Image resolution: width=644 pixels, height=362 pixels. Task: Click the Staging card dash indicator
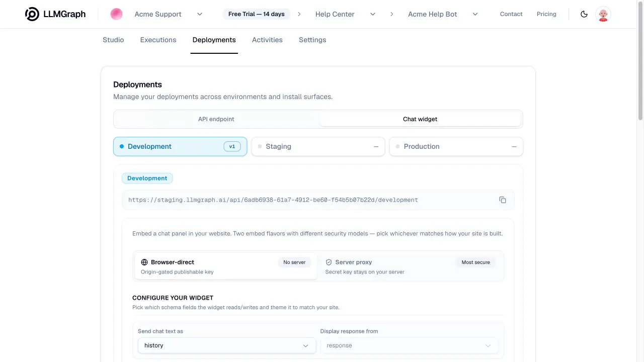(x=376, y=147)
